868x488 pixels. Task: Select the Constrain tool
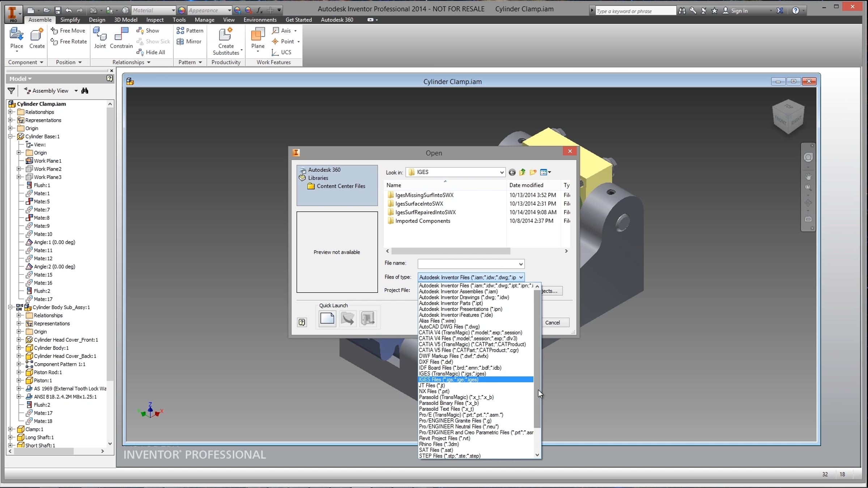point(121,38)
